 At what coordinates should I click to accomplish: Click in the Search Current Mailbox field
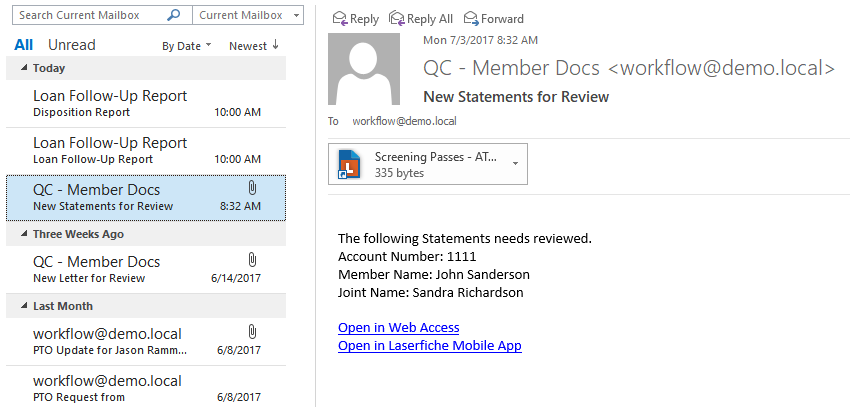[x=89, y=15]
